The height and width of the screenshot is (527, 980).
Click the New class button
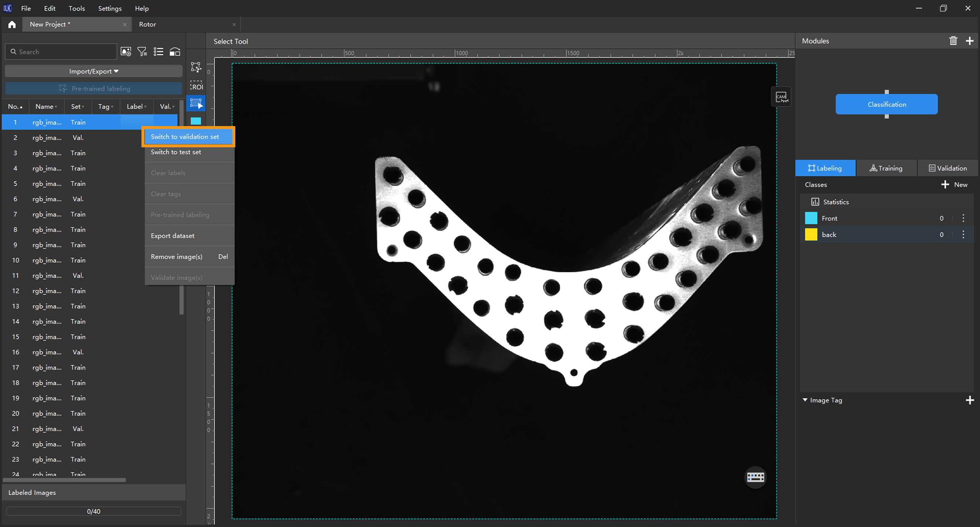point(954,185)
